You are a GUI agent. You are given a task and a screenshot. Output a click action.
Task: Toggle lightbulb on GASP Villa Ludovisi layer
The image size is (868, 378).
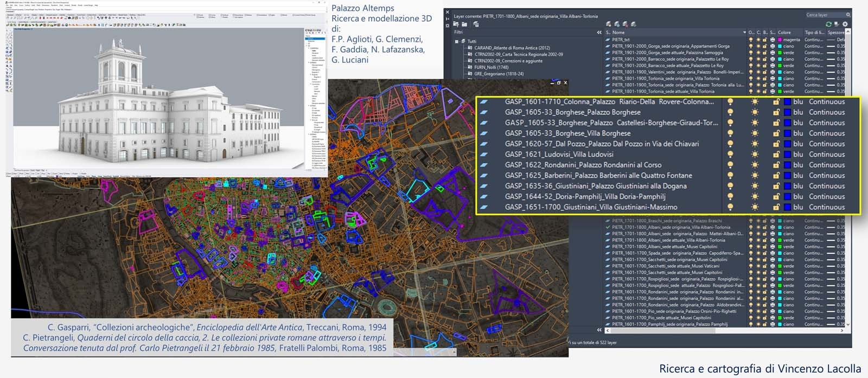[x=730, y=155]
